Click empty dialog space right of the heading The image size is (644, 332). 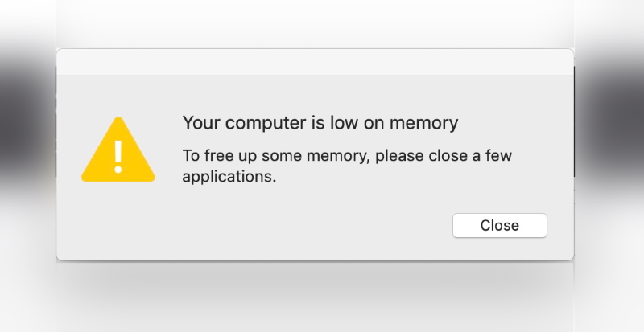point(515,123)
